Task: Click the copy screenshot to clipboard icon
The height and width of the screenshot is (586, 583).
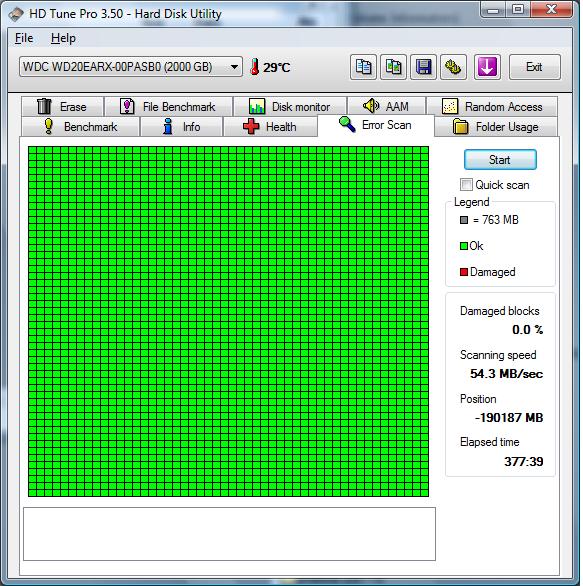Action: pos(393,67)
